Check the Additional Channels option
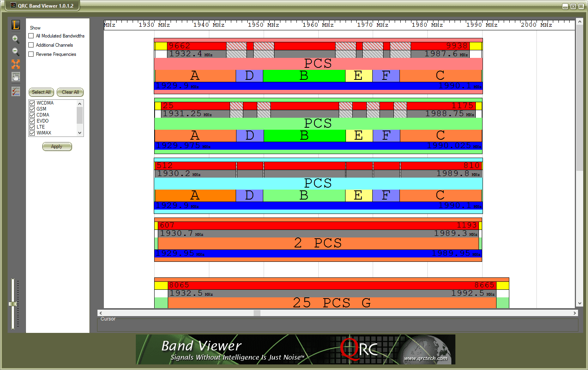The image size is (588, 370). click(x=31, y=45)
